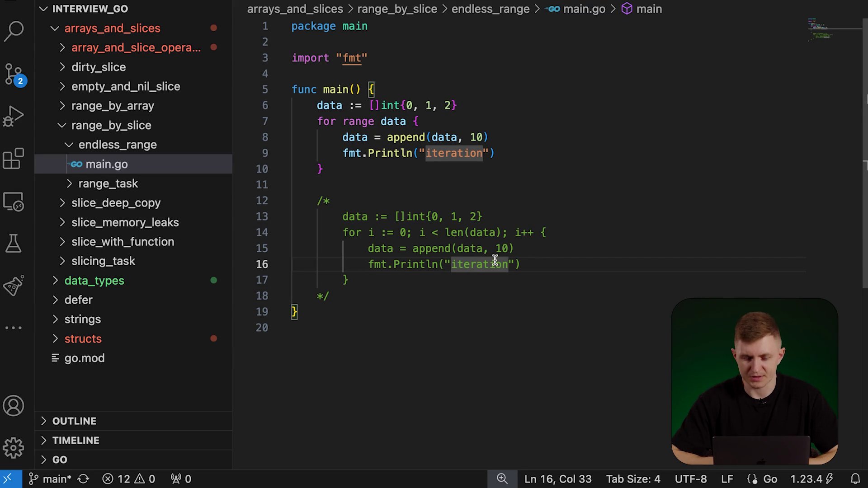This screenshot has width=868, height=488.
Task: Change file encoding via UTF-8
Action: pos(691,479)
